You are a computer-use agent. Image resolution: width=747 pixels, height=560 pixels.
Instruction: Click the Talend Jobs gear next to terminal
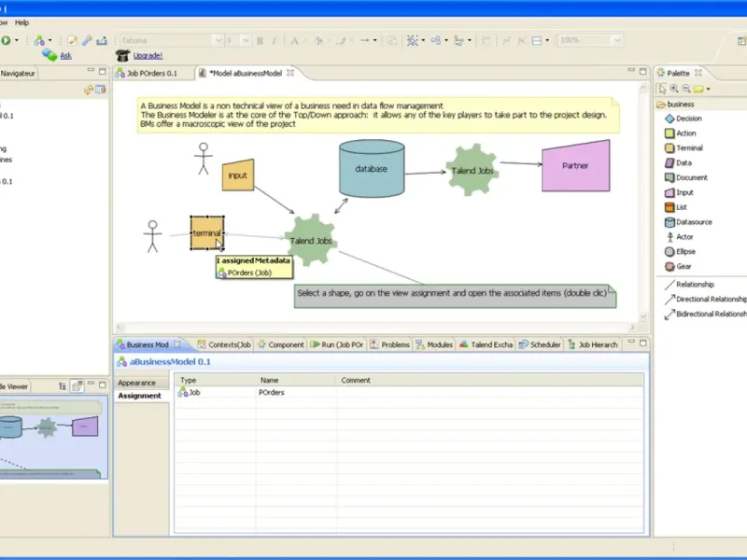click(311, 241)
